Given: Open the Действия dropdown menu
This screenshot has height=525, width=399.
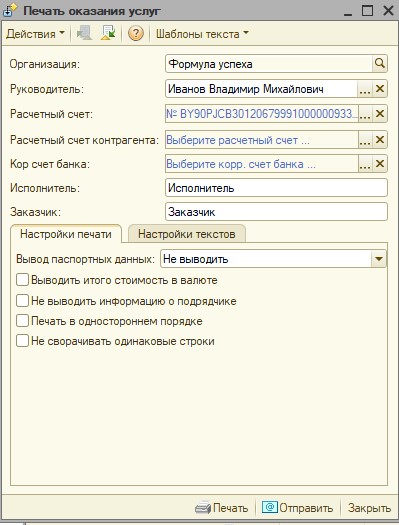Looking at the screenshot, I should click(x=35, y=34).
